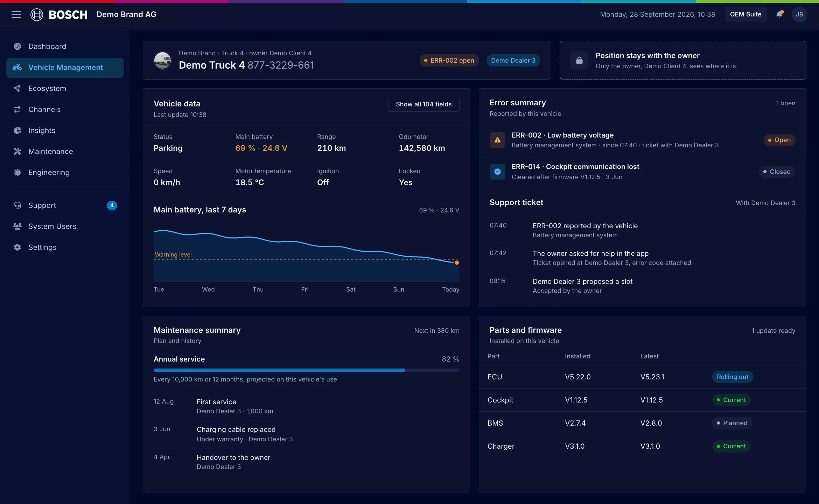Click the Rolling out badge for ECU
Viewport: 819px width, 504px height.
733,377
